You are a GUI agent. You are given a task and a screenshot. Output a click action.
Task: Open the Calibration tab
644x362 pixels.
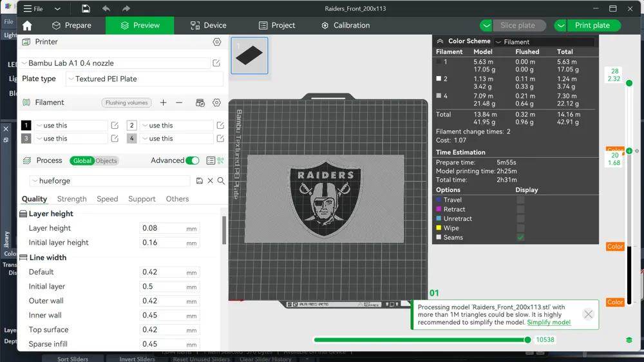coord(345,26)
